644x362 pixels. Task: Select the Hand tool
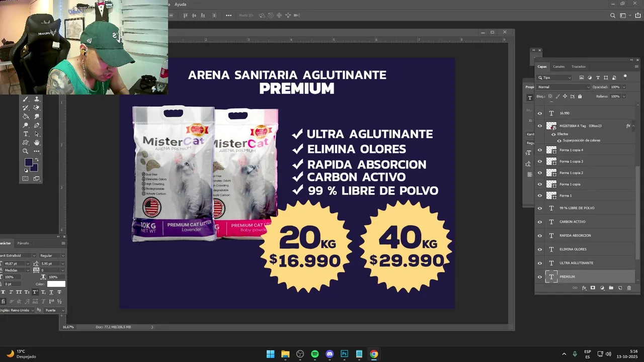(x=36, y=142)
